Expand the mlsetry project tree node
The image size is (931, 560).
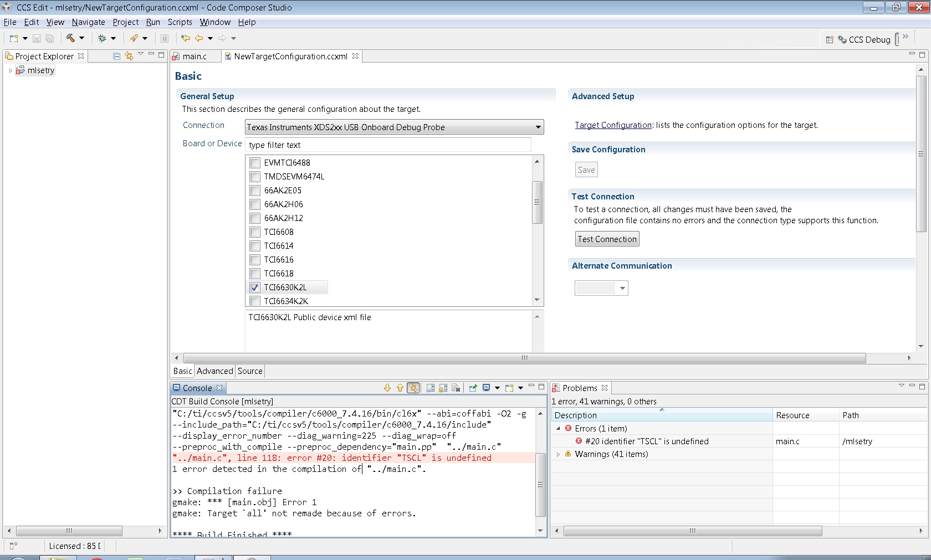pos(11,70)
